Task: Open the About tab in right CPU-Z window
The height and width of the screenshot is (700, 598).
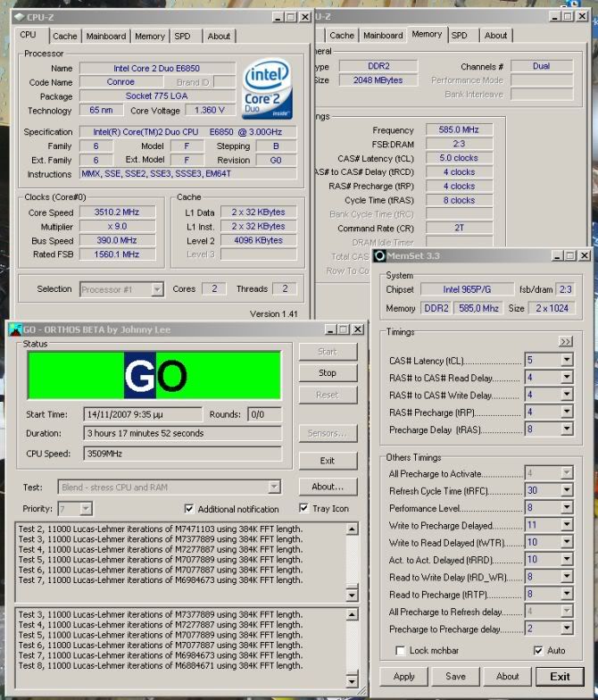Action: (x=496, y=36)
